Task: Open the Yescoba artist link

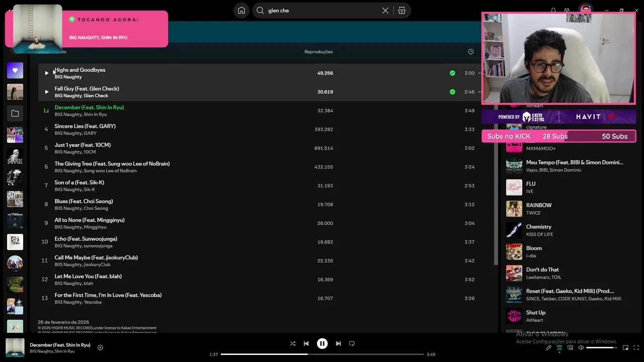Action: click(93, 302)
